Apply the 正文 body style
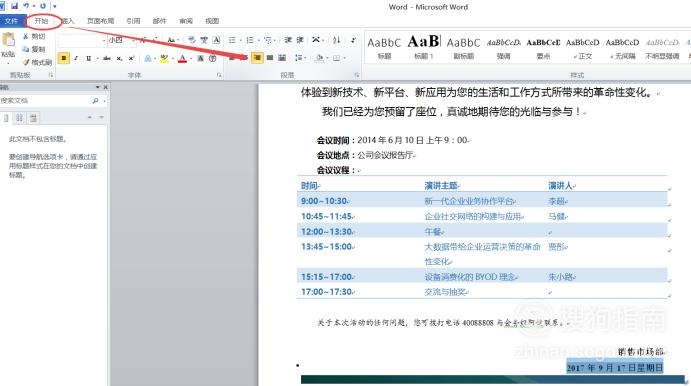This screenshot has height=386, width=691. click(583, 48)
